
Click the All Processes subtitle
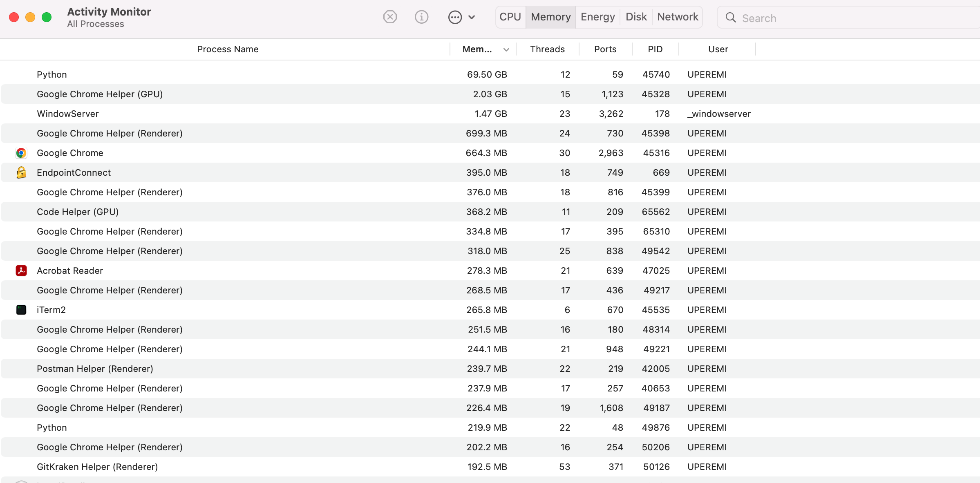[96, 24]
